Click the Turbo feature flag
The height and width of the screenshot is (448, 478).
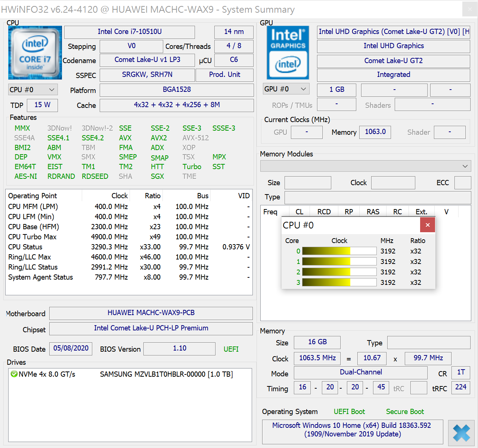(x=192, y=167)
